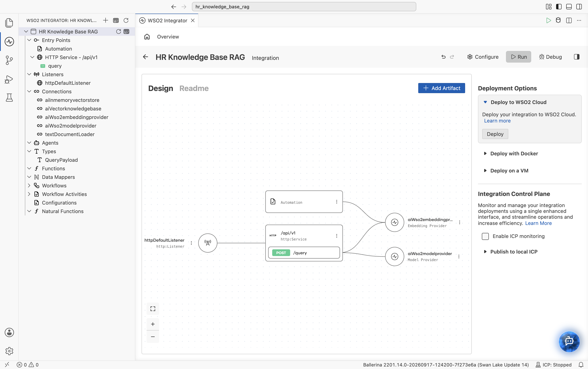588x369 pixels.
Task: Open the Explorer files icon in activity bar
Action: 9,23
